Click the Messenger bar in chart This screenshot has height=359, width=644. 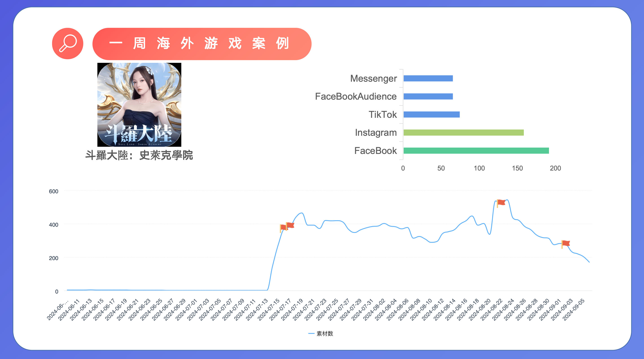click(428, 79)
